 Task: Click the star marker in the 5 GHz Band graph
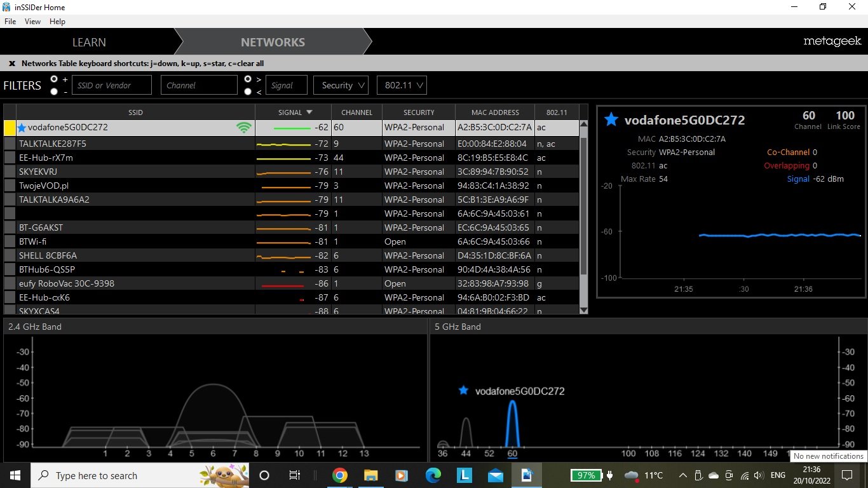463,391
